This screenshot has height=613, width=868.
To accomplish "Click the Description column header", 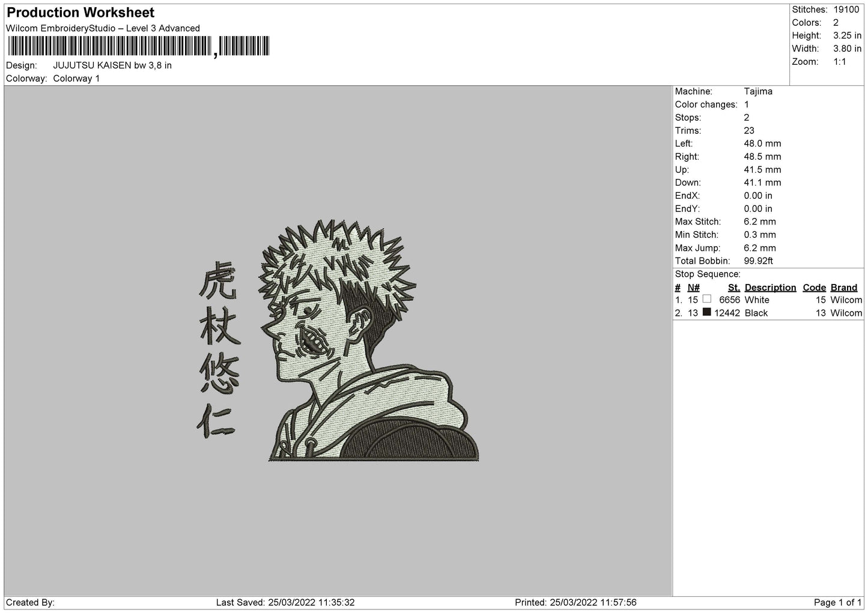I will coord(770,288).
